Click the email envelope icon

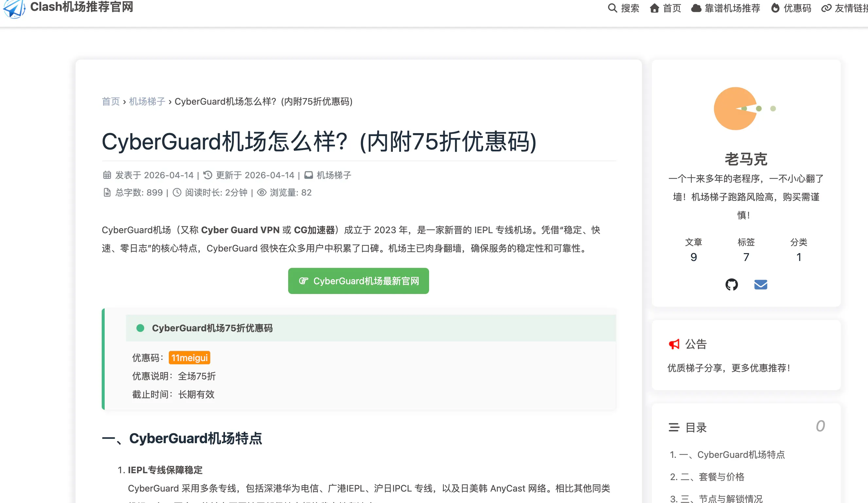760,285
